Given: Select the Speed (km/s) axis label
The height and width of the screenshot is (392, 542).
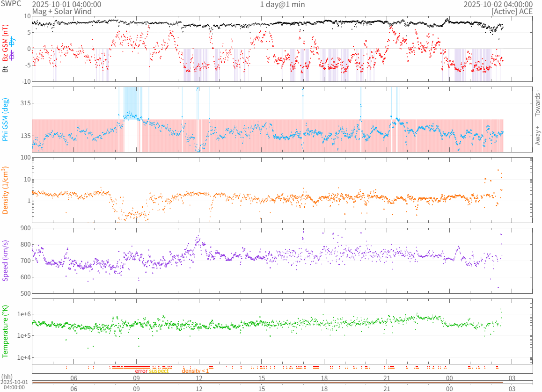Looking at the screenshot, I should (x=6, y=261).
